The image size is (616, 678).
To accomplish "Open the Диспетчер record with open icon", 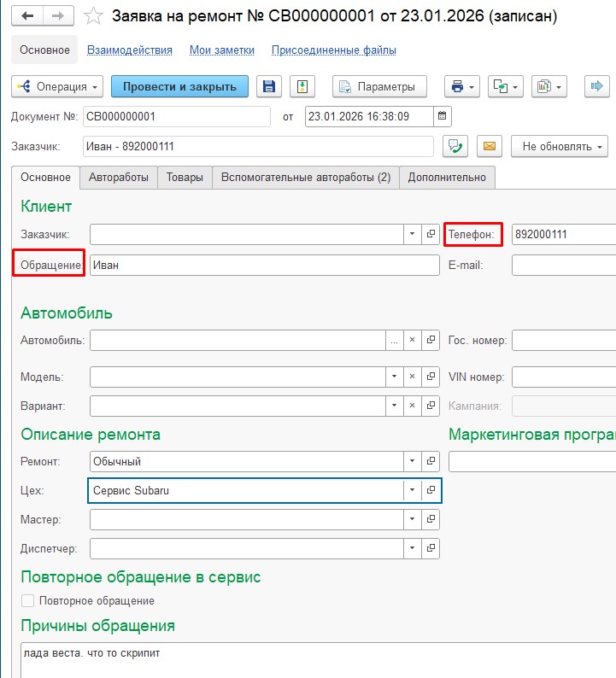I will (x=431, y=548).
